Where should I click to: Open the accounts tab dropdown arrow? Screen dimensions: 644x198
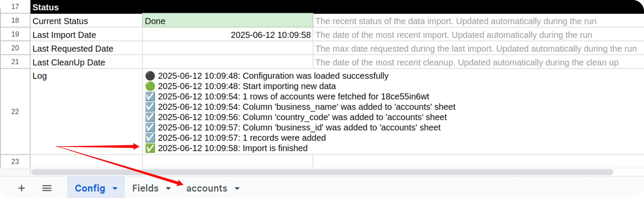[x=237, y=188]
